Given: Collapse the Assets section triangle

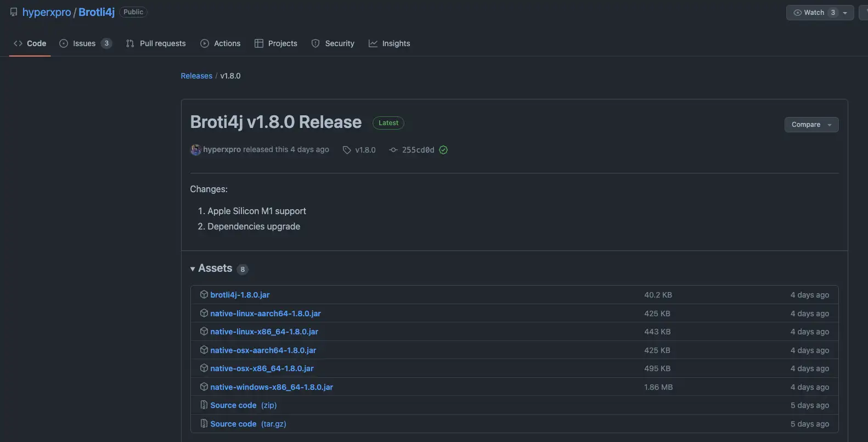Looking at the screenshot, I should click(193, 269).
